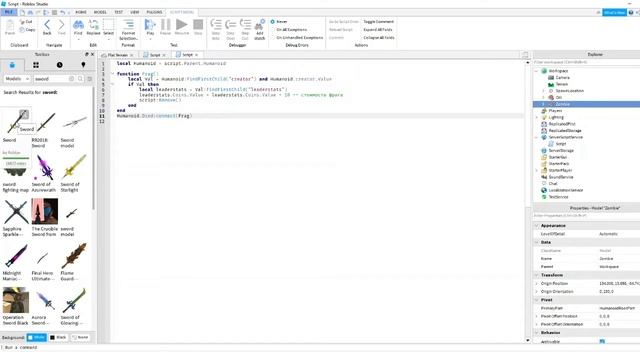Switch to the VIEW ribbon tab
Screen dimensions: 640x360
[135, 12]
